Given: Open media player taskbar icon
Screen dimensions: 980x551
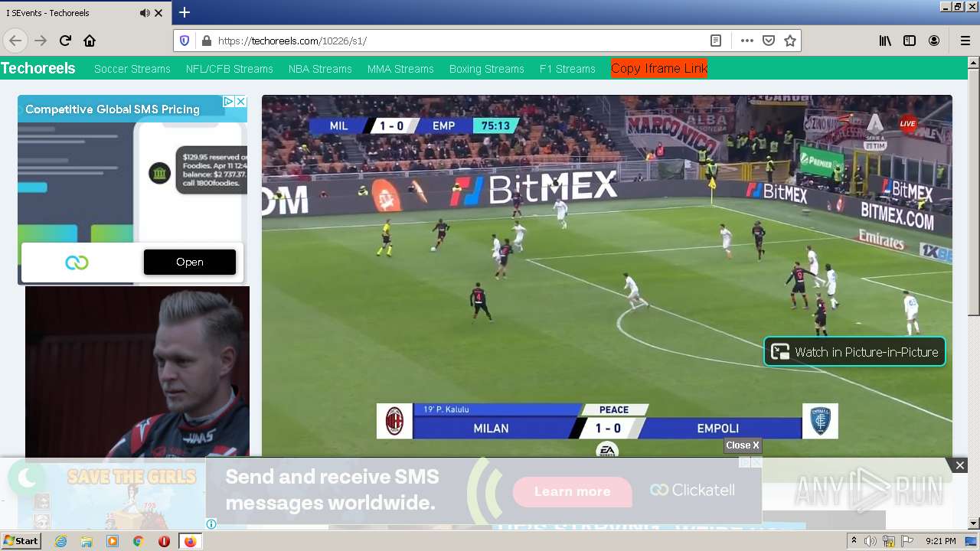Looking at the screenshot, I should 113,541.
